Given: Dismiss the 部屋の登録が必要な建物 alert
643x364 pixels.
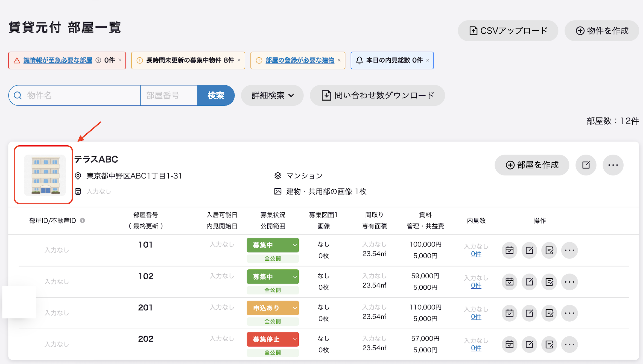Looking at the screenshot, I should (339, 60).
